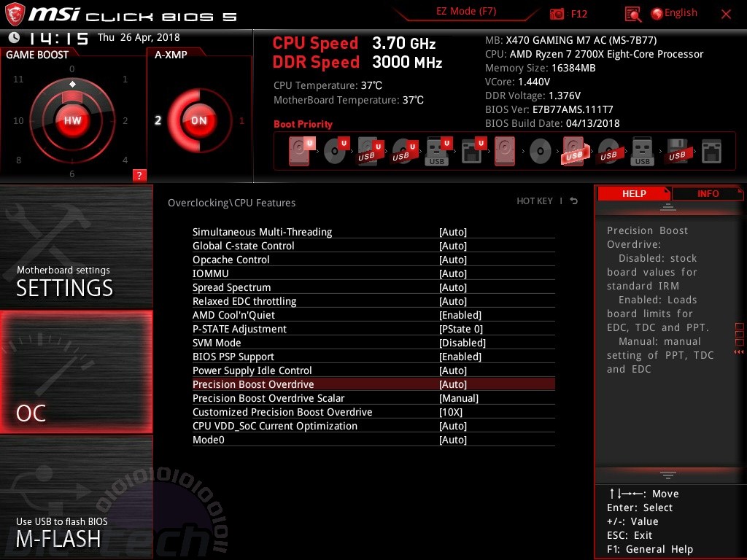The height and width of the screenshot is (560, 747).
Task: Select the legacy optical disc boot icon
Action: pyautogui.click(x=541, y=152)
